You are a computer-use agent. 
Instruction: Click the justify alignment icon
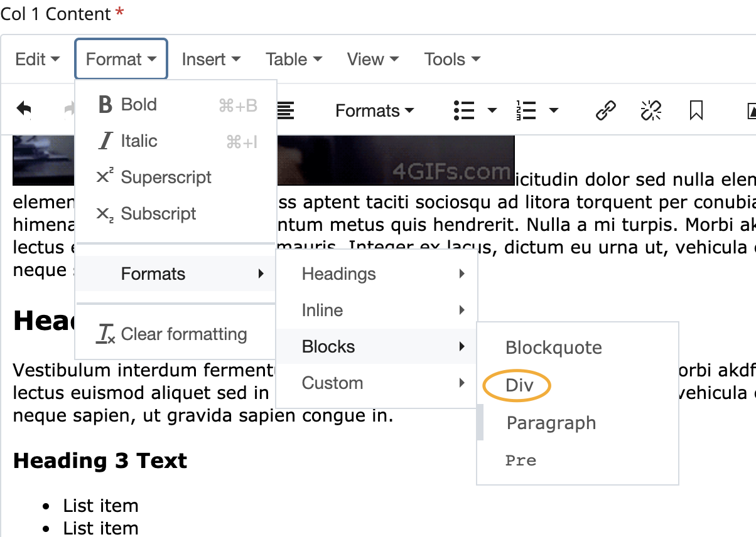[286, 111]
